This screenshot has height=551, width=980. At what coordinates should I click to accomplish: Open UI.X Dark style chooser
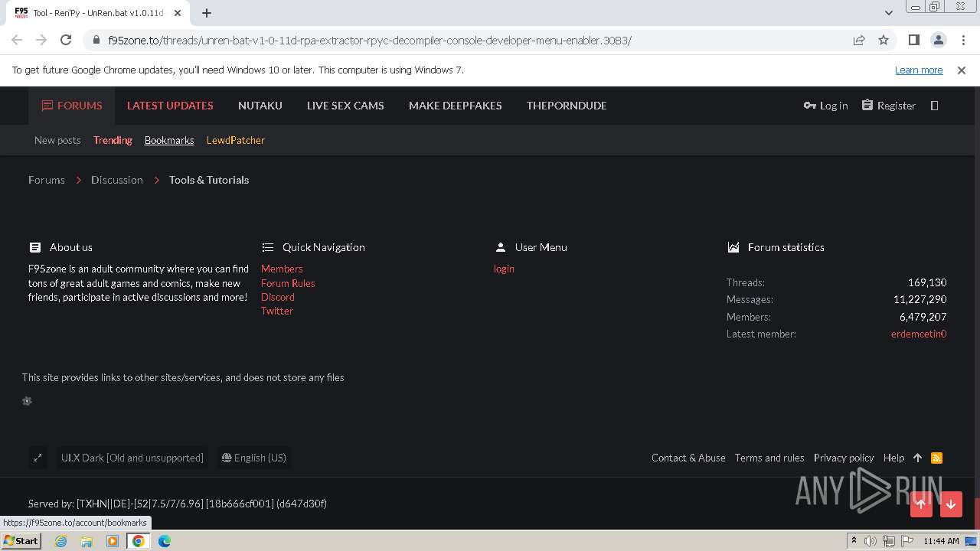(x=132, y=458)
